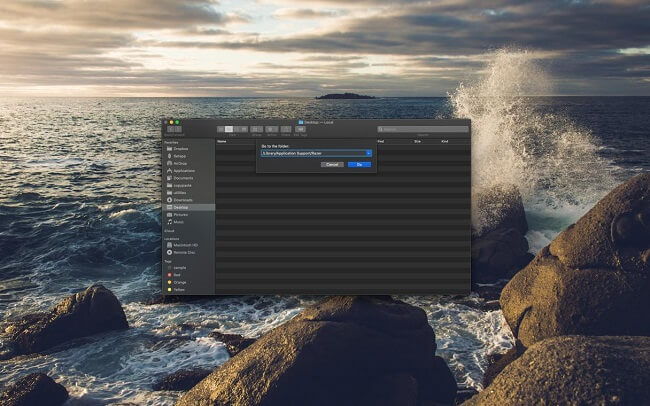
Task: Click the Finder search field
Action: [423, 129]
